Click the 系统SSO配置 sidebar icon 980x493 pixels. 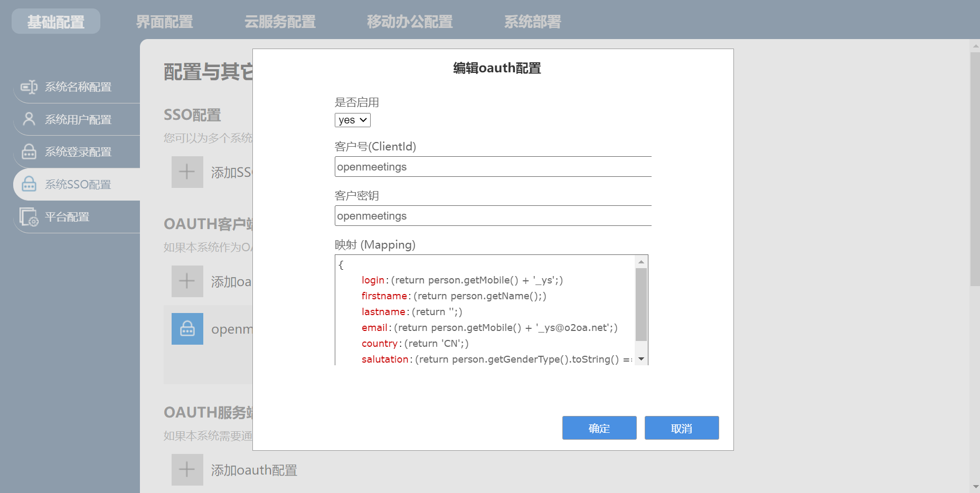click(29, 184)
